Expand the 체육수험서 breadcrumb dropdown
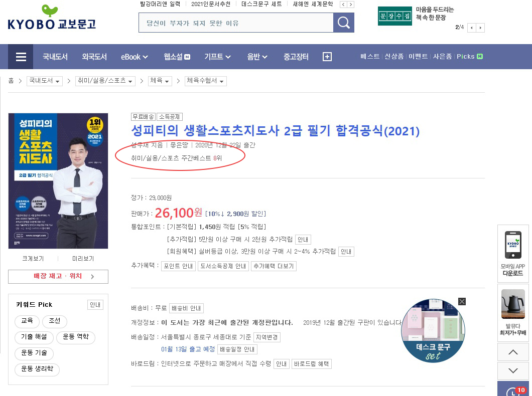Viewport: 532px width, 396px height. 206,81
